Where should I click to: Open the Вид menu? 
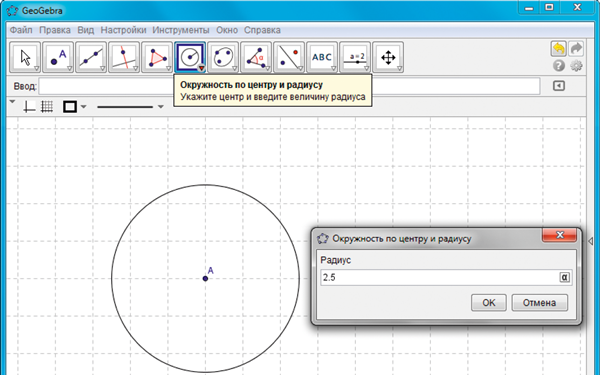[x=85, y=30]
